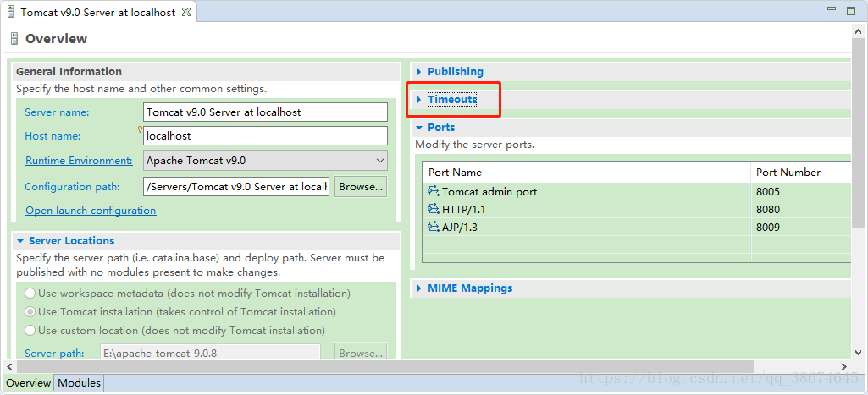The image size is (868, 395).
Task: Click the scroll right arrow
Action: 844,366
